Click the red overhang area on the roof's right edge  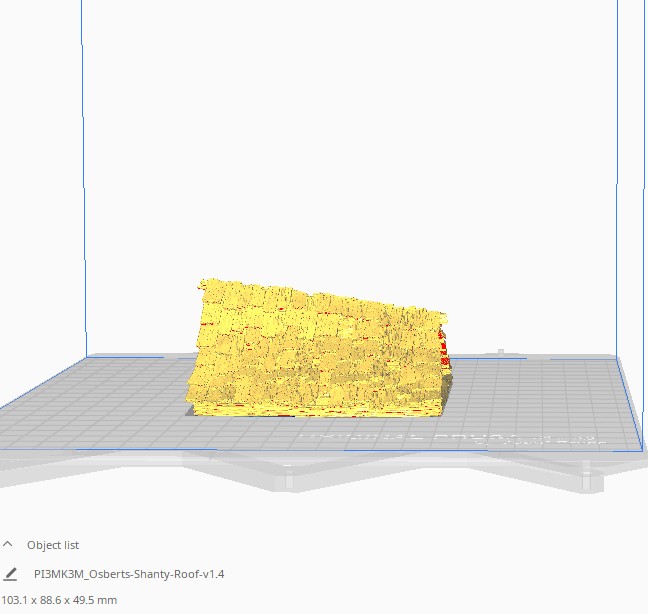[x=444, y=350]
